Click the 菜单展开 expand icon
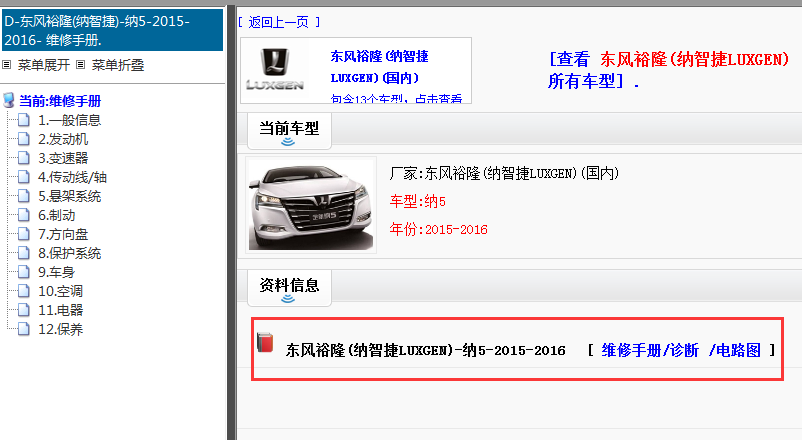Screen dimensions: 802x440 [x=7, y=64]
